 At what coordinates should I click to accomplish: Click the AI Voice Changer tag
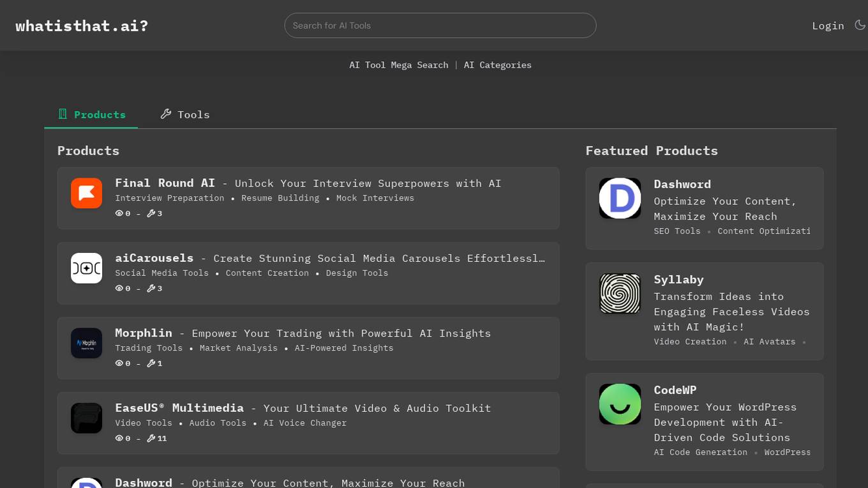pos(305,423)
